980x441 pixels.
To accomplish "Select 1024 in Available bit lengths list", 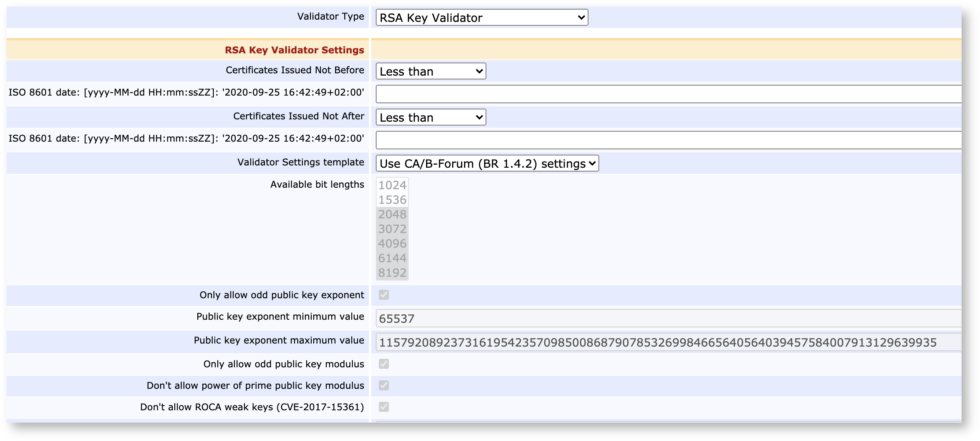I will click(x=392, y=185).
